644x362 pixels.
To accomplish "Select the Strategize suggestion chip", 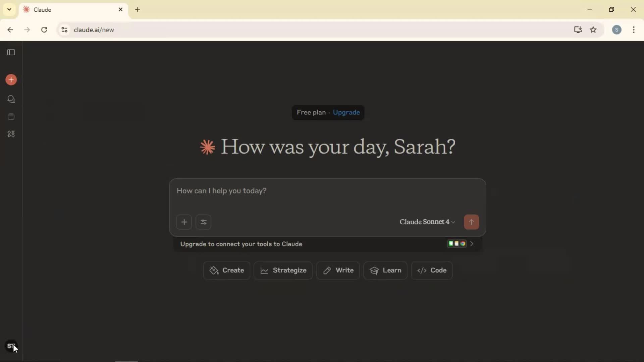I will click(x=283, y=270).
